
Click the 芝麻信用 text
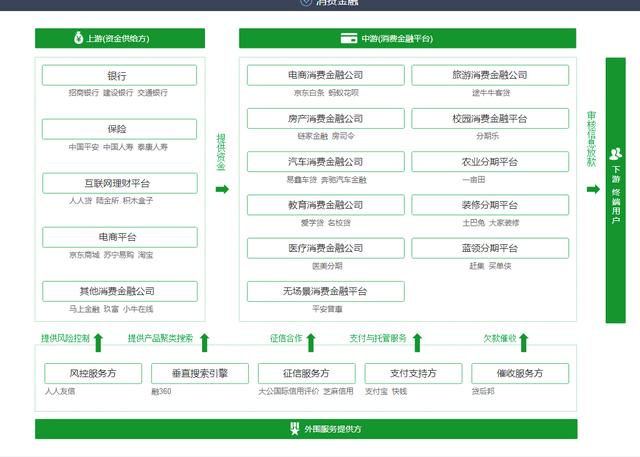pyautogui.click(x=338, y=391)
